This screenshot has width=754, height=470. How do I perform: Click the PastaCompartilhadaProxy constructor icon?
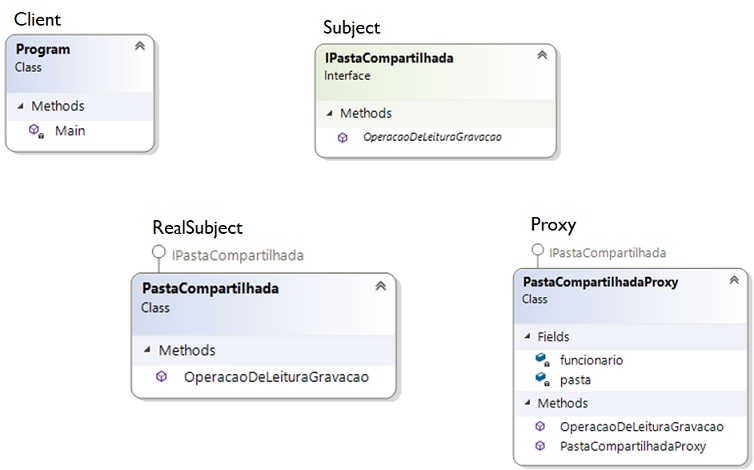(541, 445)
